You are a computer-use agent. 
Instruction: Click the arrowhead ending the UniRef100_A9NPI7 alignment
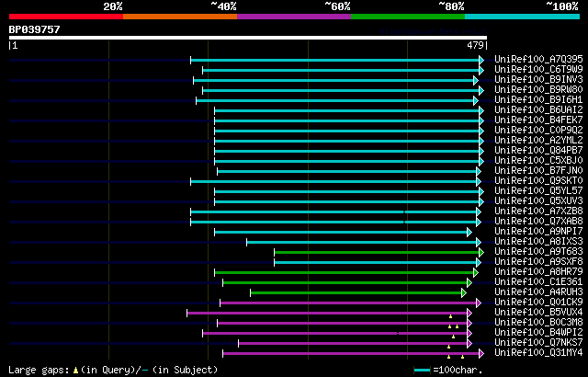469,233
